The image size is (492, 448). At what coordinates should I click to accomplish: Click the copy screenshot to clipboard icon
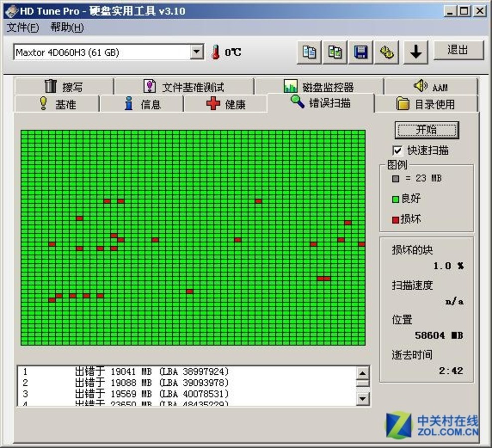335,52
